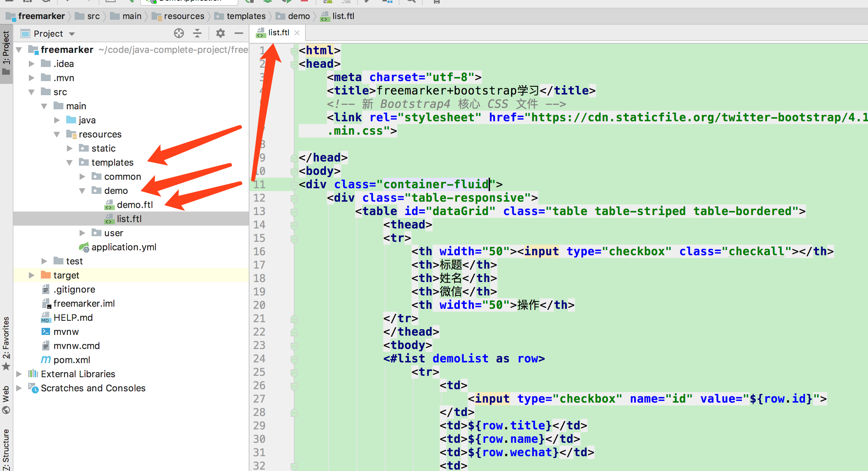Expand the target folder

32,275
